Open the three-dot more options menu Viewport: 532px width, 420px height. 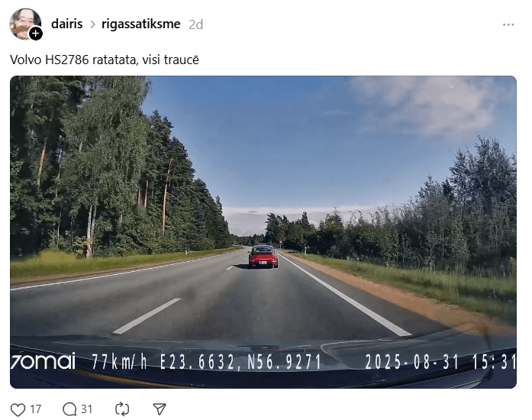click(508, 24)
